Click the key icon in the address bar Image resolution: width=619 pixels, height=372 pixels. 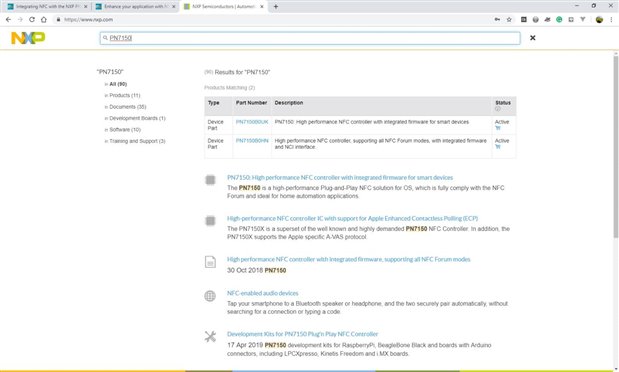pos(497,19)
